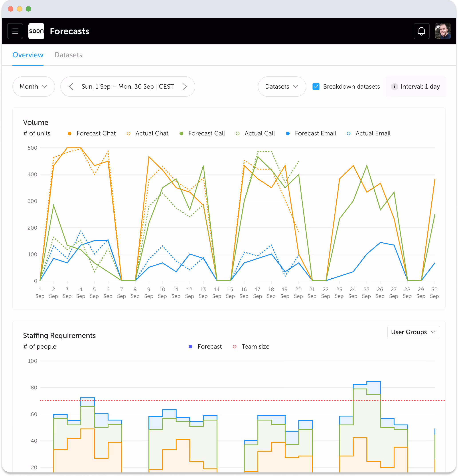Switch to the Datasets tab
The image size is (458, 476).
[68, 55]
